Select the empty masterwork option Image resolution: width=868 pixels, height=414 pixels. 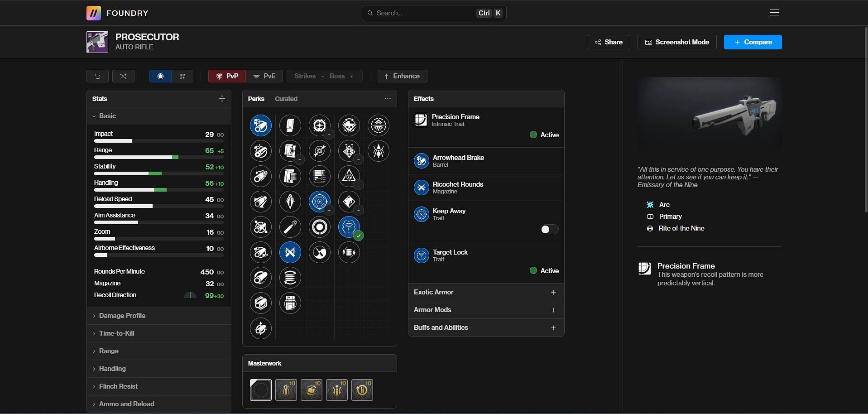pyautogui.click(x=261, y=390)
